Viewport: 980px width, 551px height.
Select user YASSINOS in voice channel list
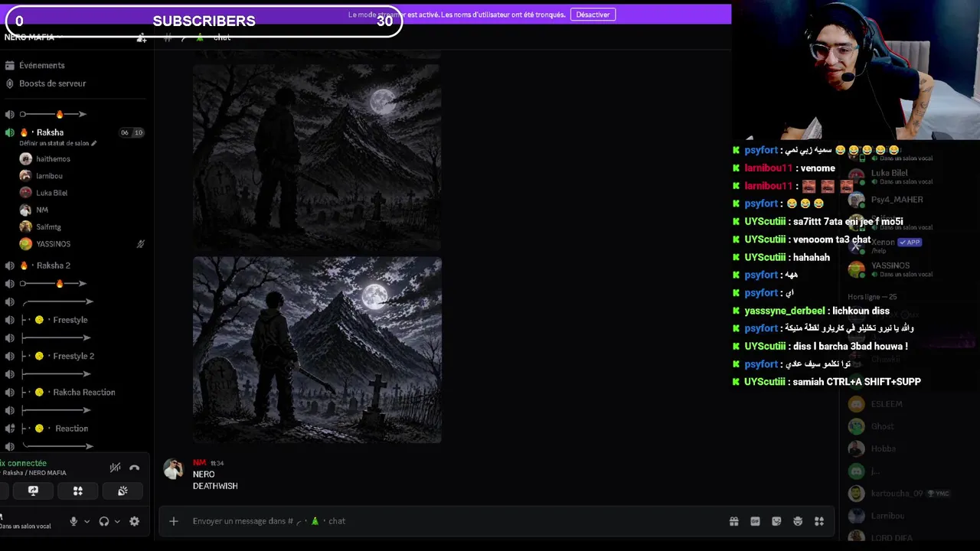pos(53,244)
